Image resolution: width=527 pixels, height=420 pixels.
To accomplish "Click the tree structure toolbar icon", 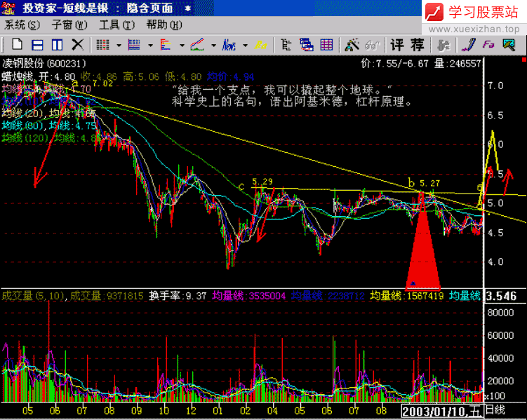I will click(286, 45).
